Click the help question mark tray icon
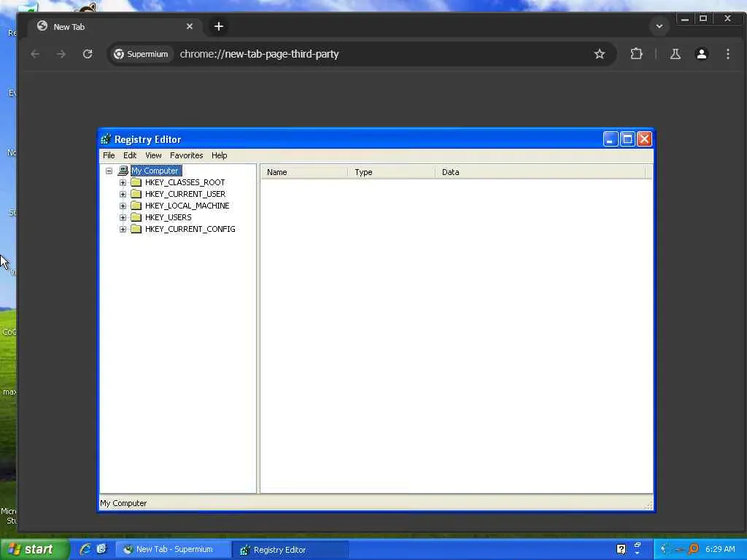 [x=621, y=550]
